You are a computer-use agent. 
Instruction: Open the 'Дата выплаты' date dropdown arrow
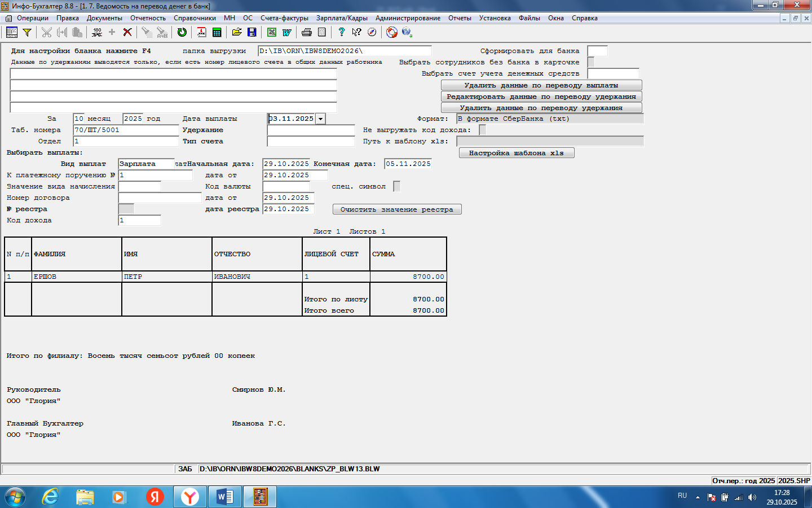[320, 119]
